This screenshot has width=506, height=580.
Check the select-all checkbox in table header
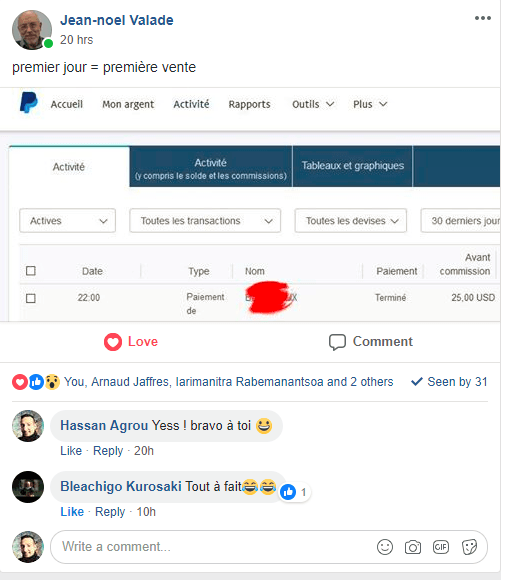pyautogui.click(x=31, y=271)
